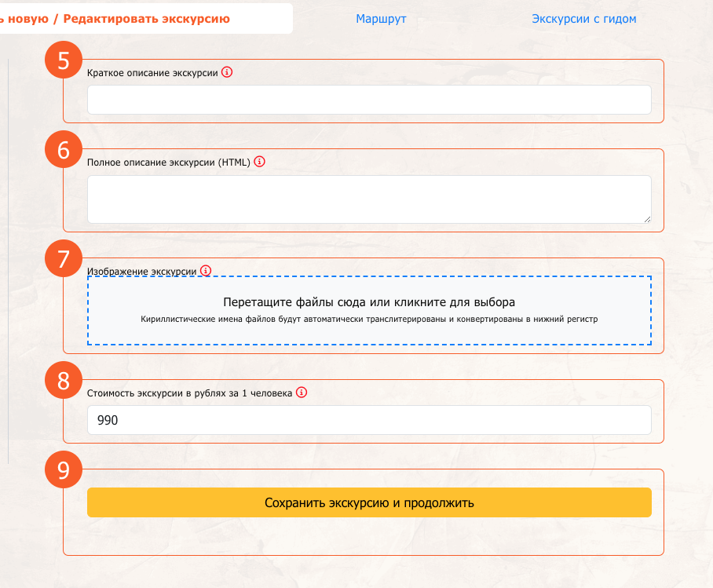
Task: Click info icon beside Стоимость экскурсии label
Action: click(x=302, y=392)
